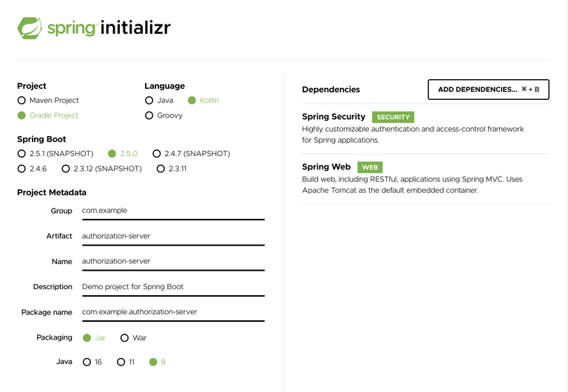Click into the Package name field
Image resolution: width=568 pixels, height=392 pixels.
(173, 312)
